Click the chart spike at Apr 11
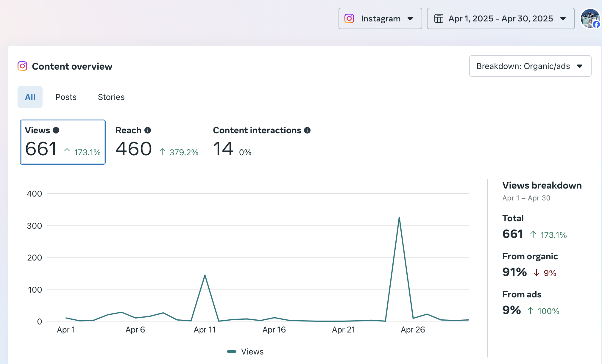 click(x=205, y=275)
